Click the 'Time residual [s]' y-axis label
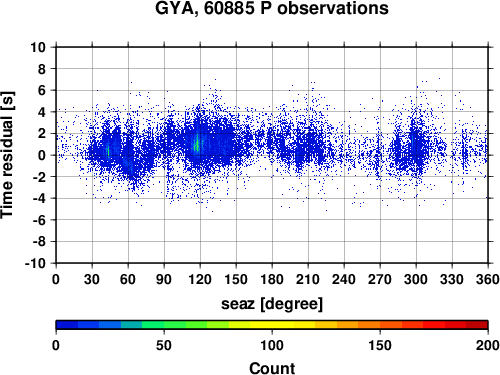This screenshot has height=375, width=500. [x=8, y=155]
